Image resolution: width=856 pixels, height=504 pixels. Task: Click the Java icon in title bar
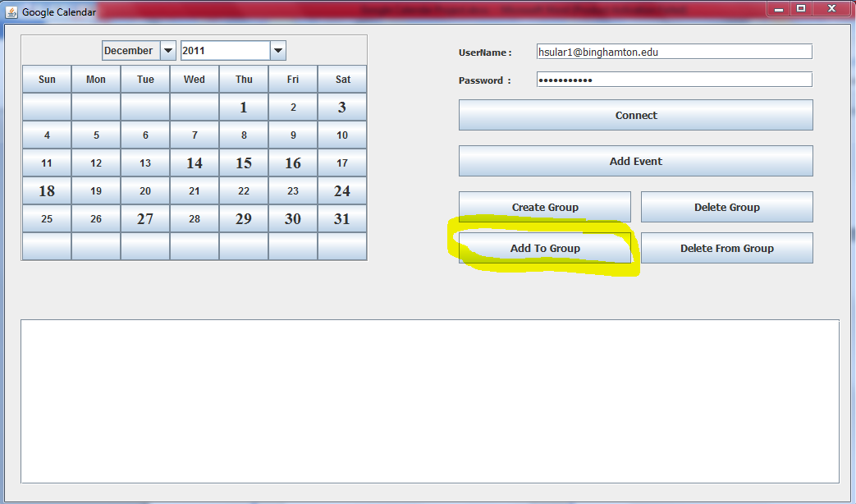pos(11,12)
